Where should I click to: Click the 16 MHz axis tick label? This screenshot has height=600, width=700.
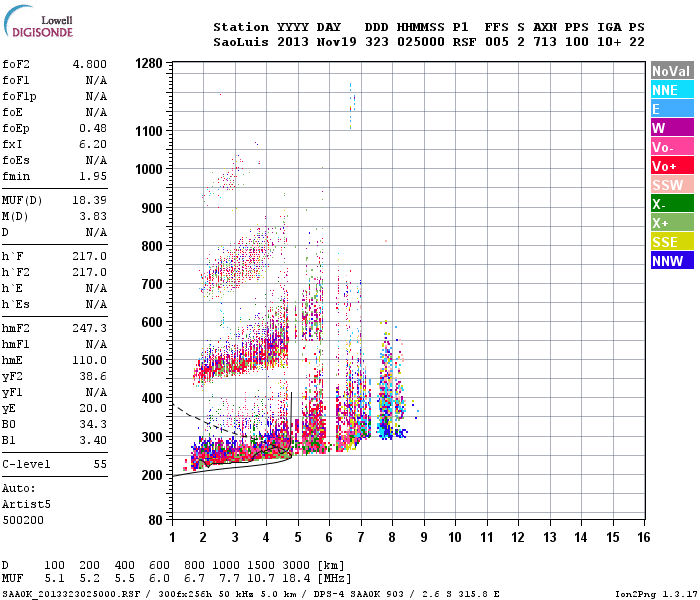pyautogui.click(x=644, y=537)
